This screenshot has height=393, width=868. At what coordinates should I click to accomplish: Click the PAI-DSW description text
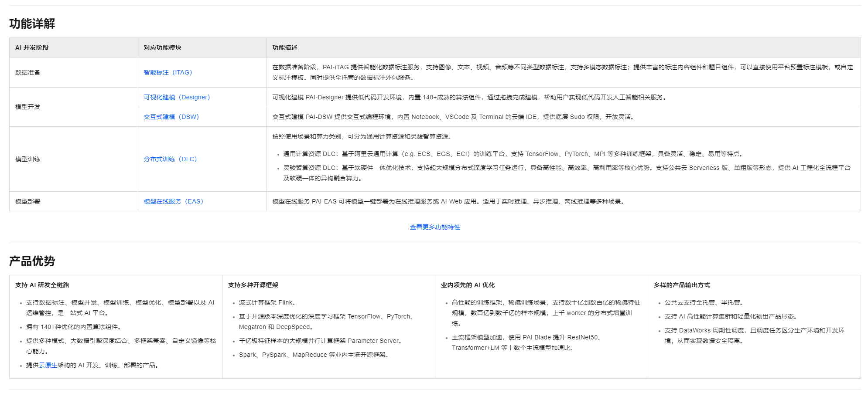tap(454, 117)
